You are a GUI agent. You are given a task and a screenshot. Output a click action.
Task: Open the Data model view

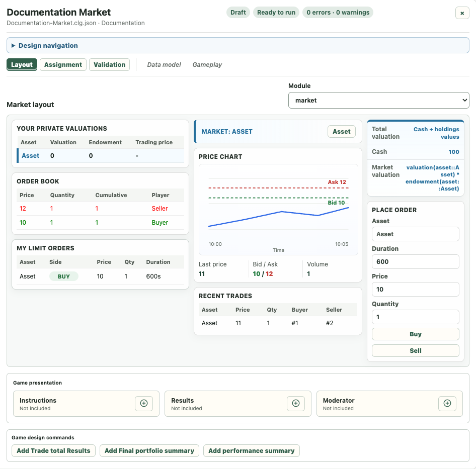(x=164, y=65)
